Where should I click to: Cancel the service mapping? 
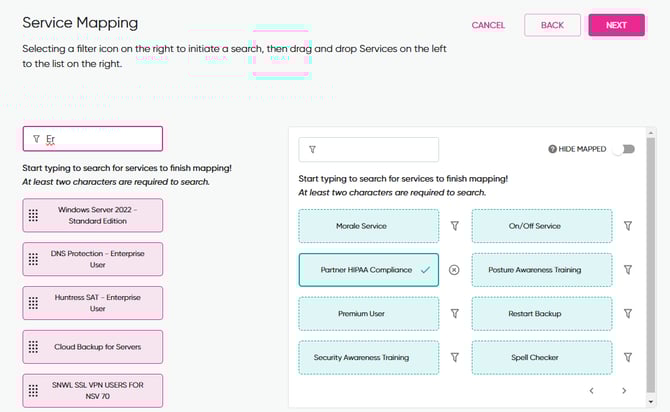(488, 25)
